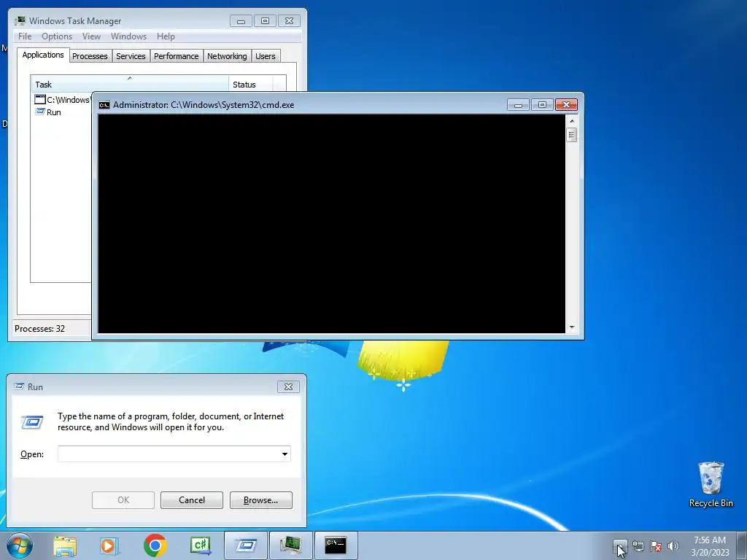The width and height of the screenshot is (747, 560).
Task: Open Google Chrome from the taskbar
Action: pyautogui.click(x=155, y=545)
